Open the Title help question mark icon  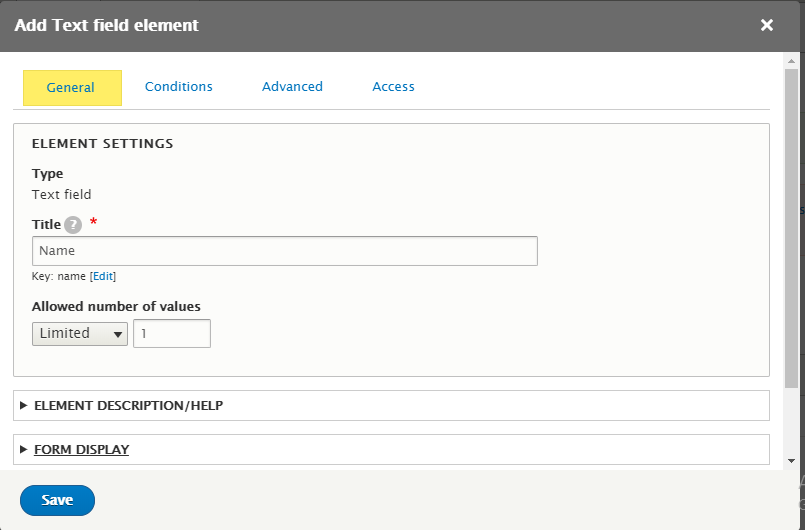coord(73,225)
